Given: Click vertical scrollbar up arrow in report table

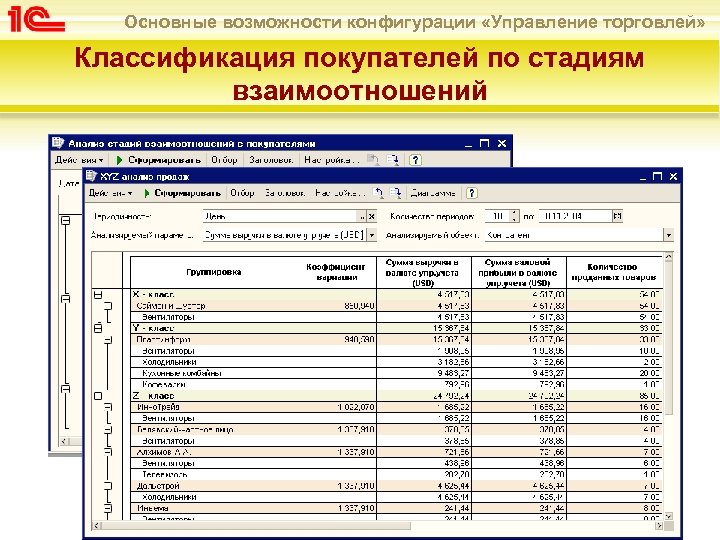Looking at the screenshot, I should (668, 257).
